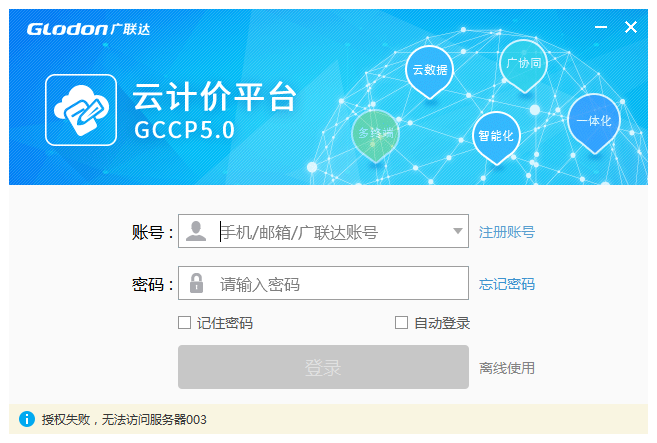This screenshot has width=657, height=443.
Task: Focus the 请输入密码 password field
Action: tap(323, 283)
